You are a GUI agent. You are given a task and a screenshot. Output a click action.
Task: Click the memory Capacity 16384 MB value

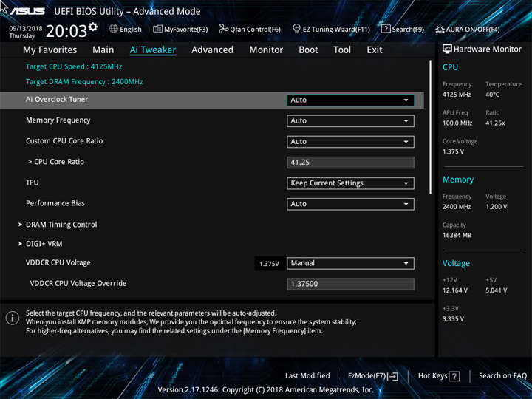457,235
